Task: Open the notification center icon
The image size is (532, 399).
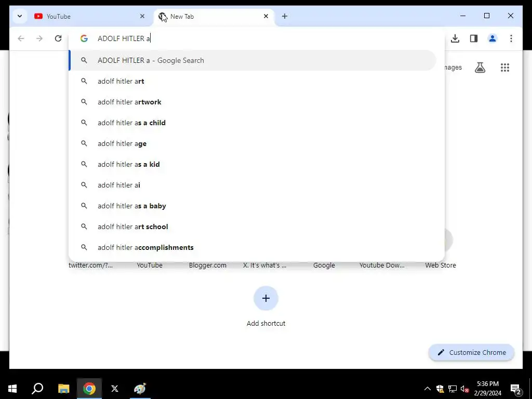Action: point(516,389)
